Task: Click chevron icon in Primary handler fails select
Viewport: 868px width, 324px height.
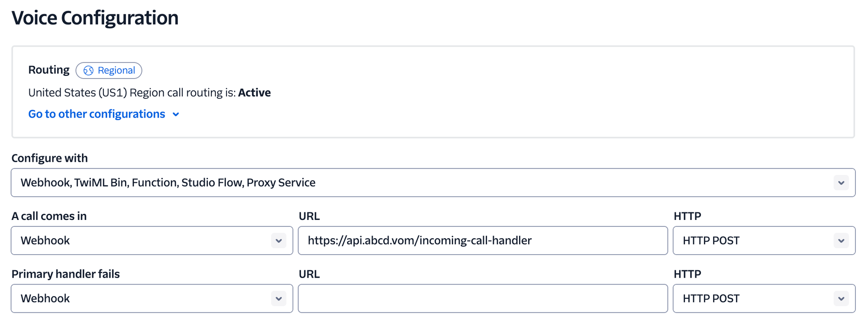Action: [279, 298]
